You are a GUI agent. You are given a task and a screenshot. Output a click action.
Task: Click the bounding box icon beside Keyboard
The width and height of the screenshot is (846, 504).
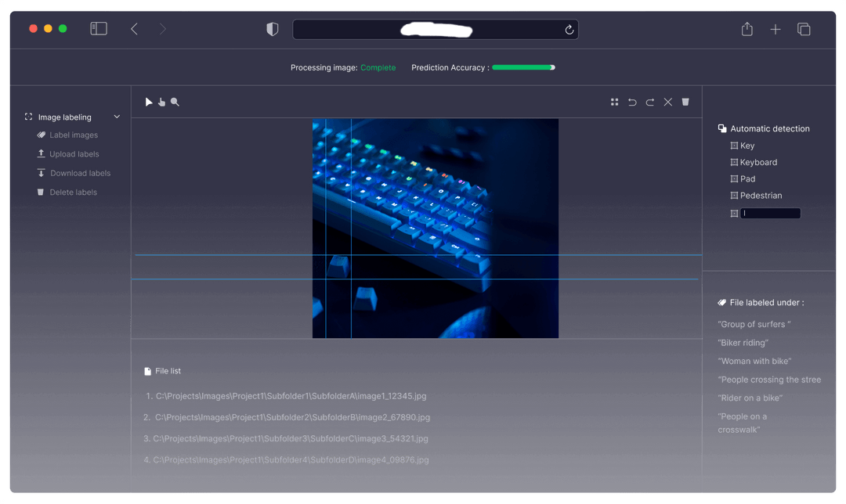click(x=734, y=162)
